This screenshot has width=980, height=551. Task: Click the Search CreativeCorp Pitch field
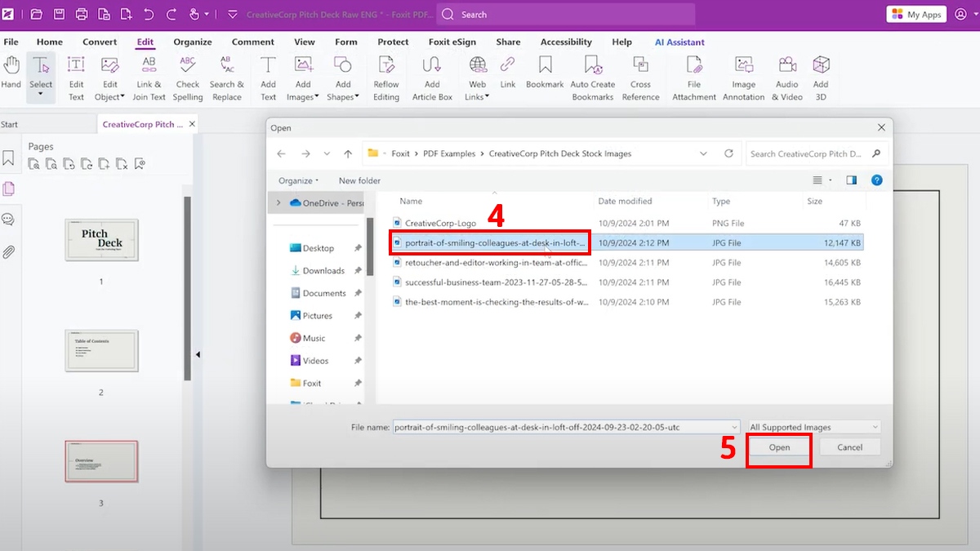pos(817,153)
